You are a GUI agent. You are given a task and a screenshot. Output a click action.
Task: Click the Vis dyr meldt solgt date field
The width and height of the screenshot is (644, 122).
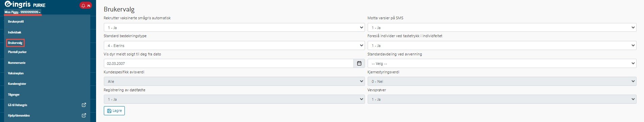point(229,64)
